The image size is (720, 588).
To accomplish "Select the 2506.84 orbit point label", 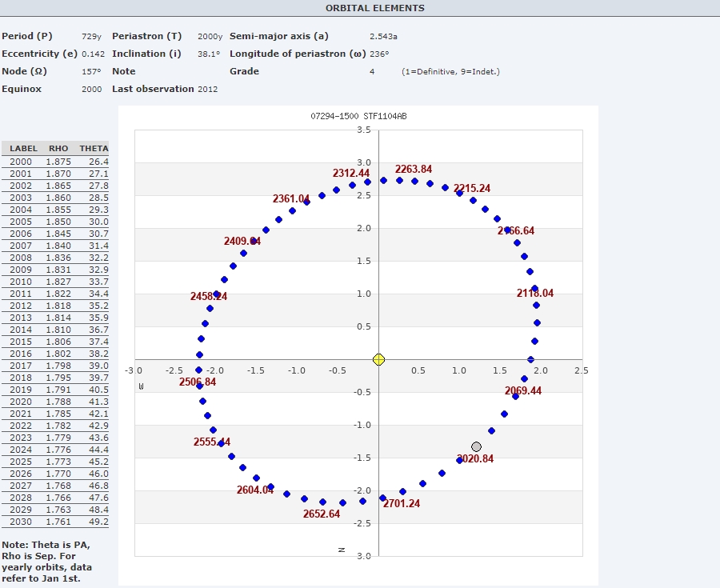I will click(198, 382).
